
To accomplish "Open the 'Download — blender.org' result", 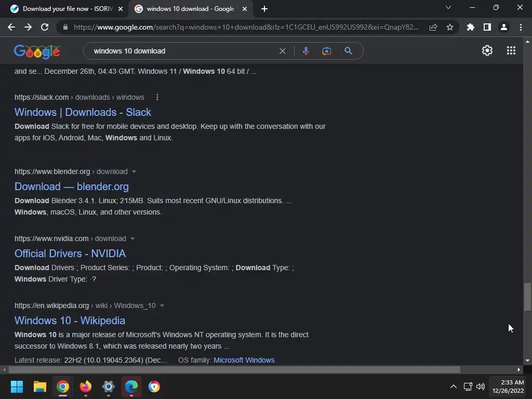I will click(72, 187).
